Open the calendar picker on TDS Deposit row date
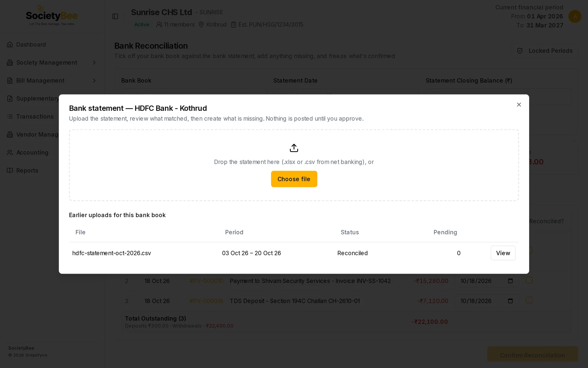Viewport: 588px width, 368px height. [x=510, y=301]
